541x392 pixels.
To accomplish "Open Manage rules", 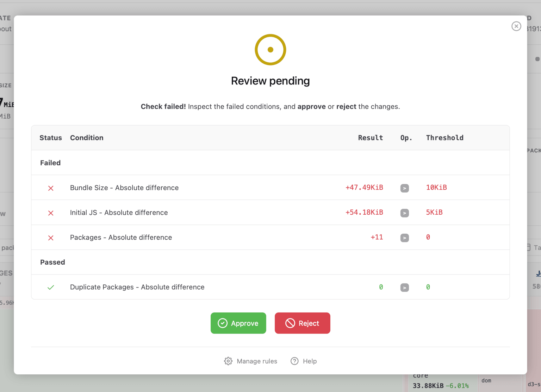I will [x=250, y=361].
